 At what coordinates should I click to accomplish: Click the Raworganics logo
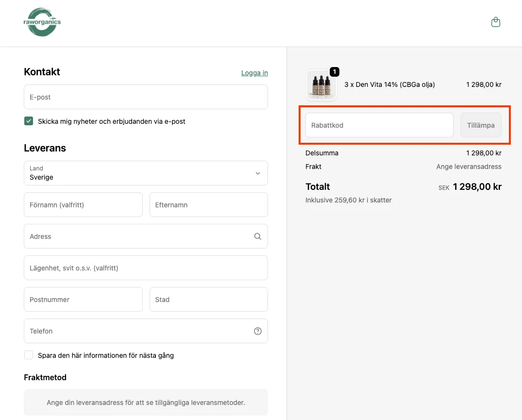(42, 22)
